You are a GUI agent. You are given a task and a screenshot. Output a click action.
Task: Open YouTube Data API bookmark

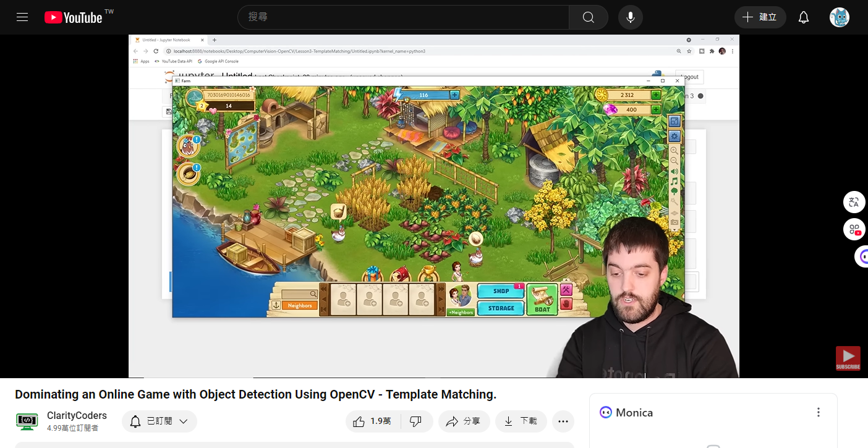pos(174,61)
